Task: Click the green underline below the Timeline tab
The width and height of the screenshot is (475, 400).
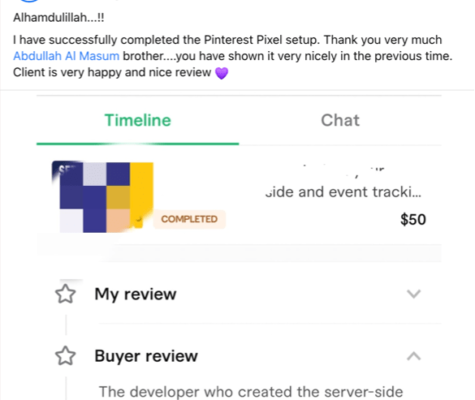Action: (x=138, y=144)
